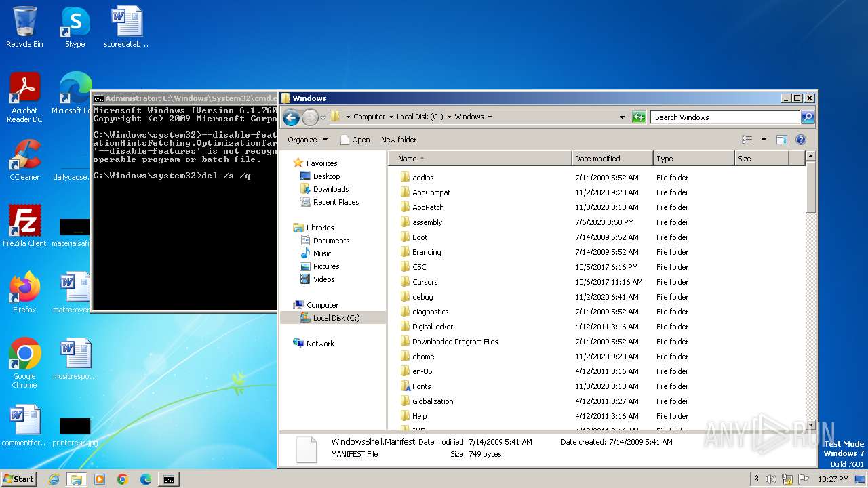The width and height of the screenshot is (868, 488).
Task: Open Windows Media Player from taskbar
Action: click(100, 479)
